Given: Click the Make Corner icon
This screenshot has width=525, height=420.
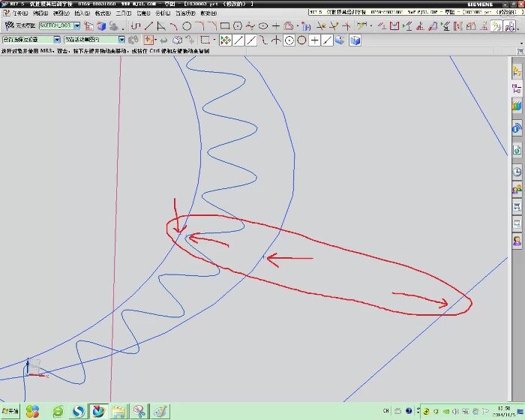Looking at the screenshot, I should pyautogui.click(x=346, y=26).
